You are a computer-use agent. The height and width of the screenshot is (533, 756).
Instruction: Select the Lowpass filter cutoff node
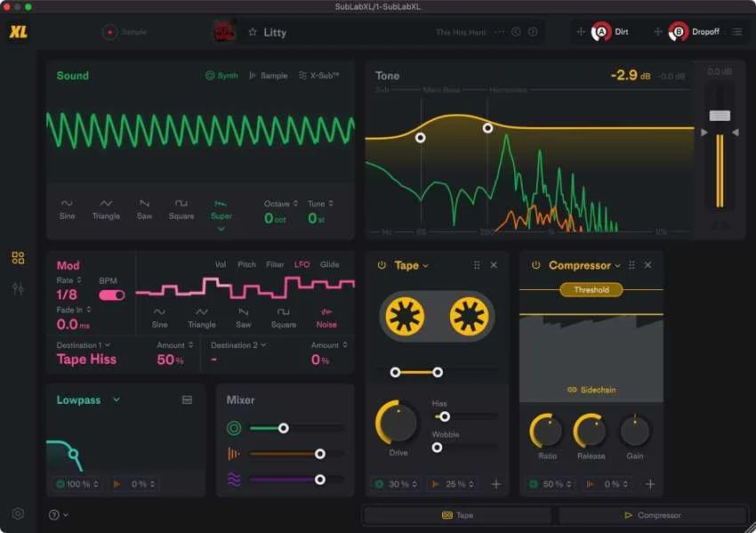pyautogui.click(x=73, y=454)
